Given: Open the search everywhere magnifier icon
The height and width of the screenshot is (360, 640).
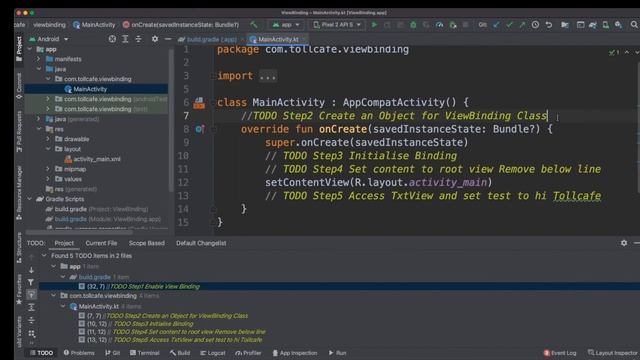Looking at the screenshot, I should pyautogui.click(x=634, y=25).
